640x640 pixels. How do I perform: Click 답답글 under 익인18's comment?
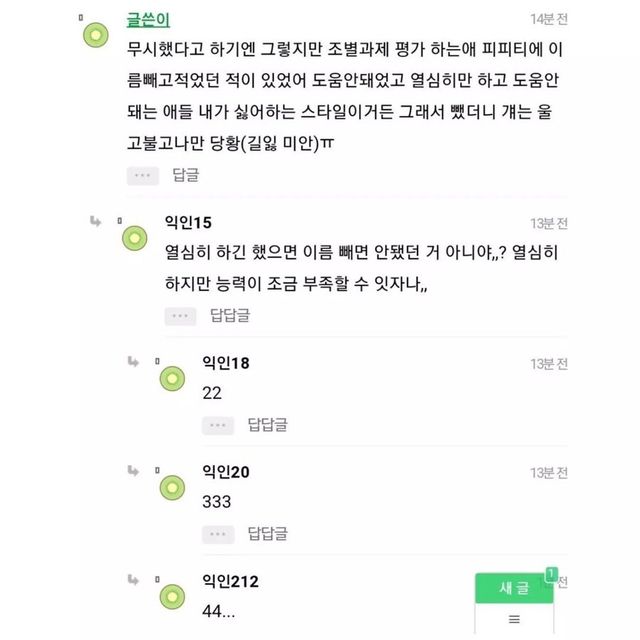click(267, 425)
